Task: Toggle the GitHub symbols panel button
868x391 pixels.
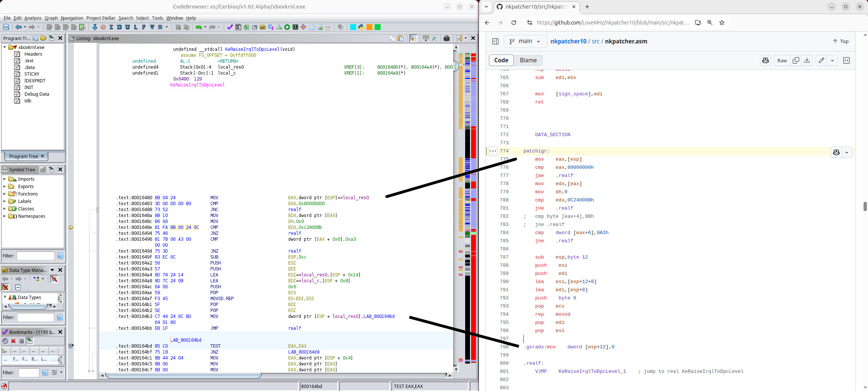Action: click(846, 60)
